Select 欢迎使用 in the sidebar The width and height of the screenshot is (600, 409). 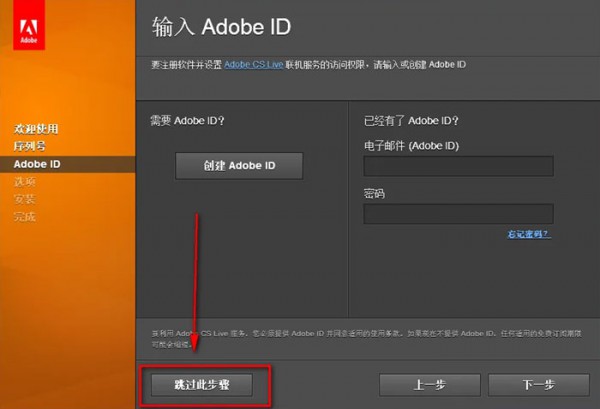coord(36,129)
